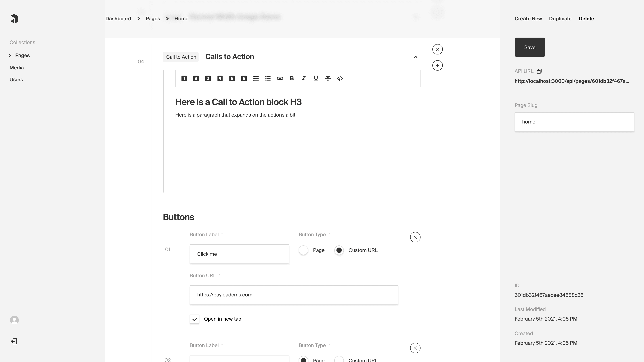644x362 pixels.
Task: Click the Buttons section heading
Action: (x=178, y=217)
